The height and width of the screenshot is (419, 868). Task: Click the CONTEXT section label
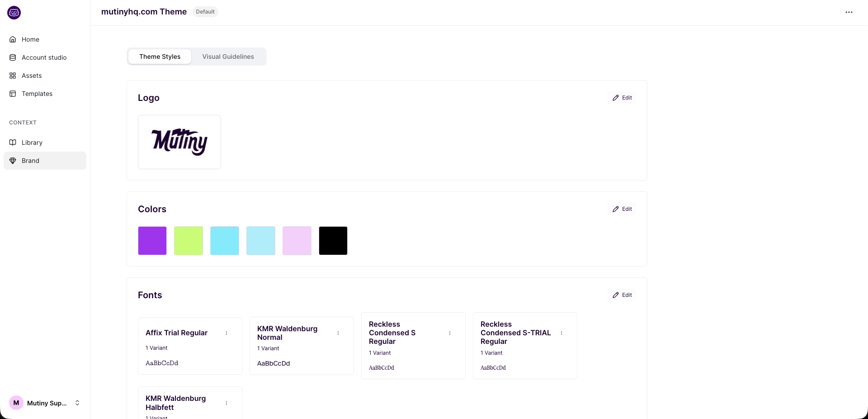pos(23,123)
